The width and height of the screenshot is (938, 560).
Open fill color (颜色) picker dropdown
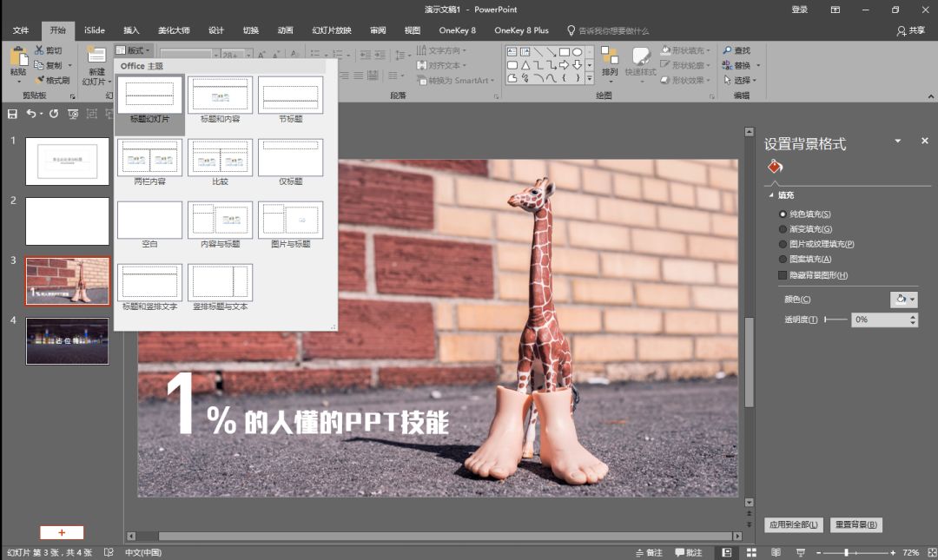pyautogui.click(x=904, y=299)
